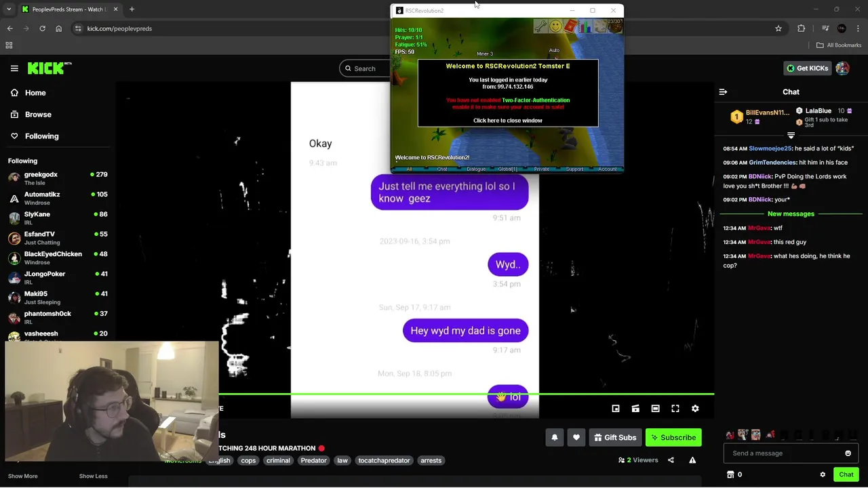Open chat settings gear icon
This screenshot has width=868, height=488.
(x=823, y=474)
